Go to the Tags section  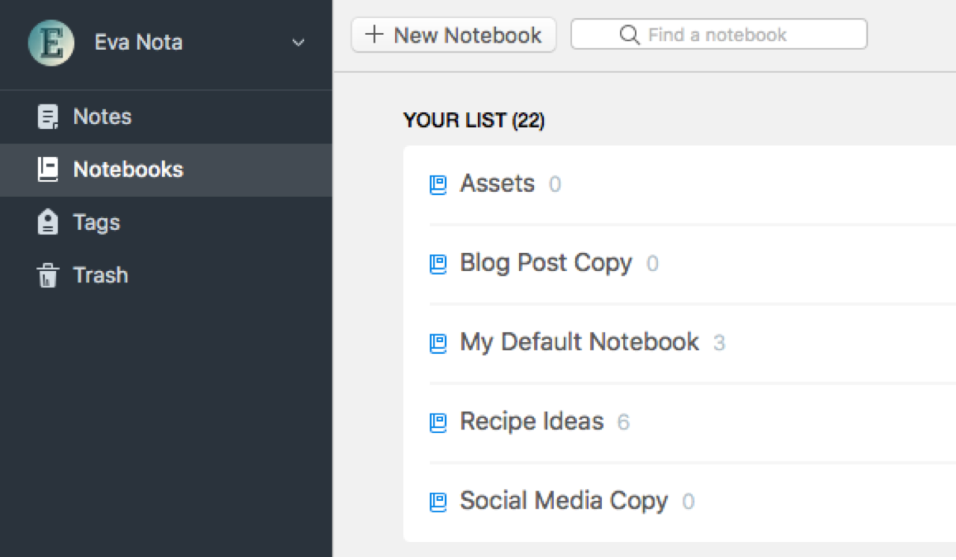tap(96, 223)
